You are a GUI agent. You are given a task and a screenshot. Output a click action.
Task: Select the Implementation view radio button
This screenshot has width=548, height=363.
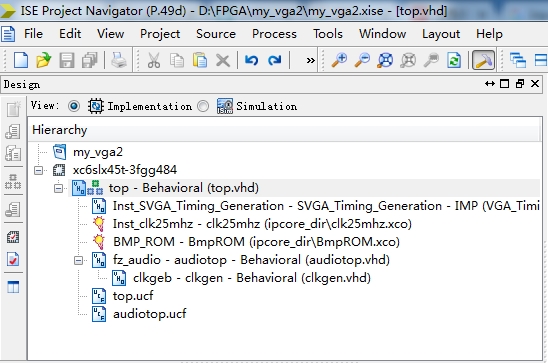(x=74, y=106)
